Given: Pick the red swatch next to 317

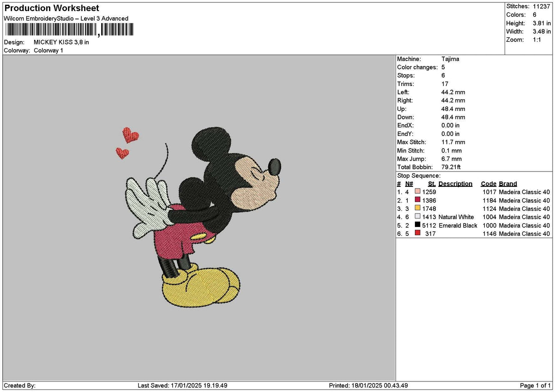Looking at the screenshot, I should [x=418, y=233].
